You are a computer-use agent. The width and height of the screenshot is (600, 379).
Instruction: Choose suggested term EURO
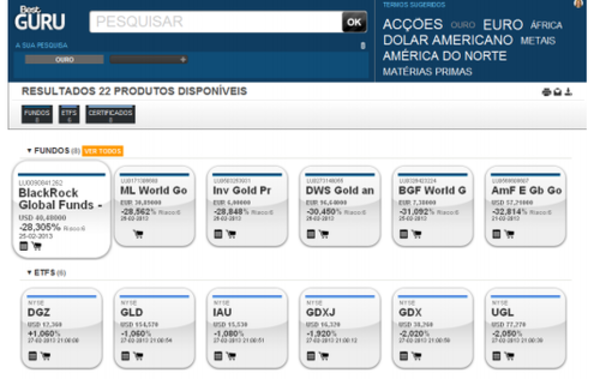(503, 25)
